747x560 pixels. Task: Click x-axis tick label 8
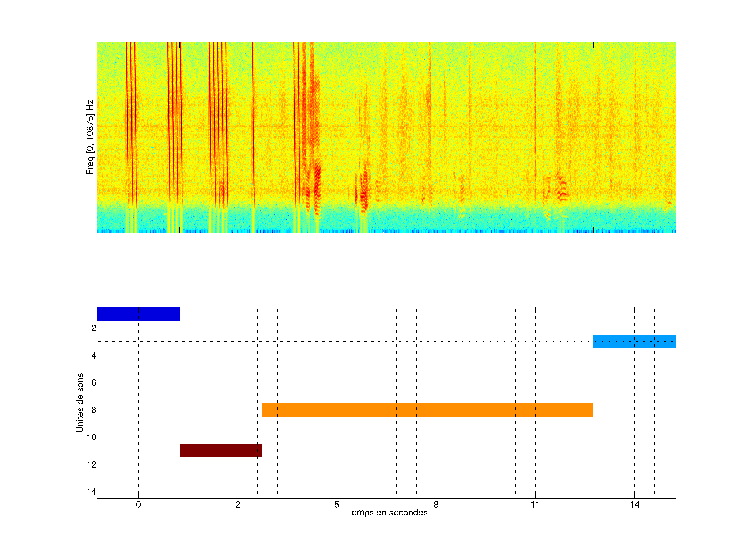pyautogui.click(x=436, y=505)
